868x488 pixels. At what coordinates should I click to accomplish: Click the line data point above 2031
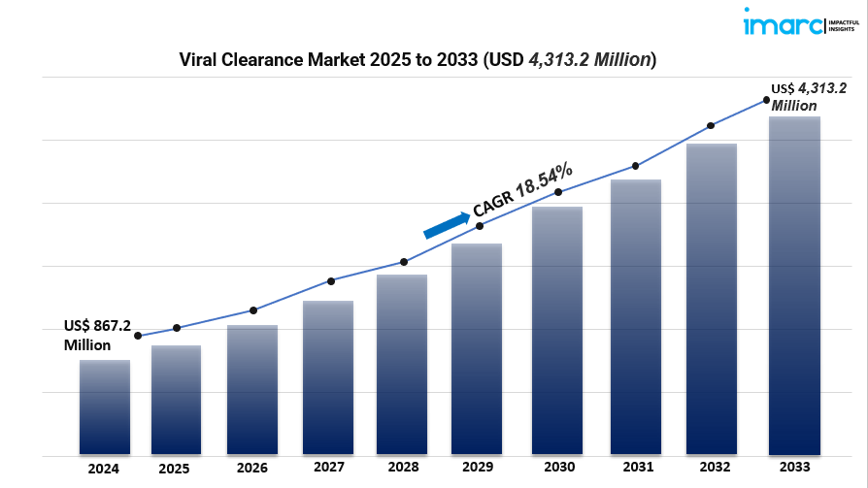click(x=636, y=166)
